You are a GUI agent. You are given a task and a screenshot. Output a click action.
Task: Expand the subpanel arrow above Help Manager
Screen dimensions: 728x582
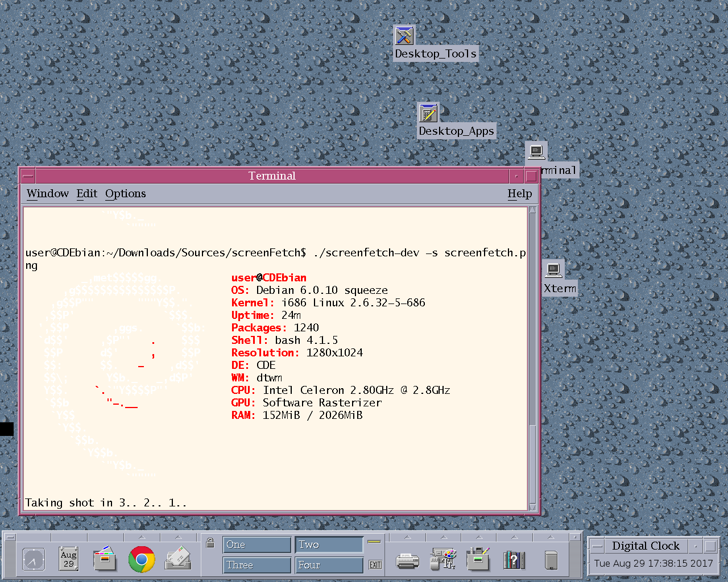pyautogui.click(x=514, y=537)
